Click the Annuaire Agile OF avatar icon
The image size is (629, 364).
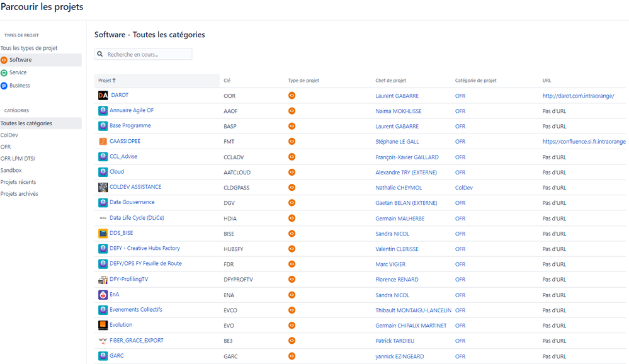coord(103,110)
